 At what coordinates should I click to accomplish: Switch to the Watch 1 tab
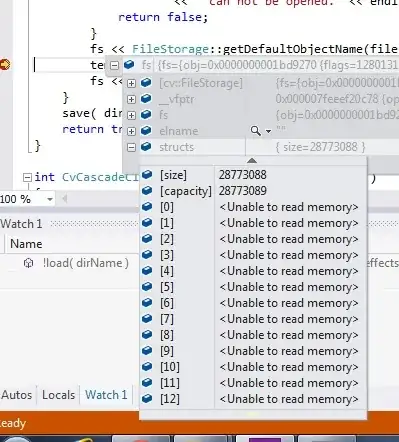pyautogui.click(x=106, y=395)
